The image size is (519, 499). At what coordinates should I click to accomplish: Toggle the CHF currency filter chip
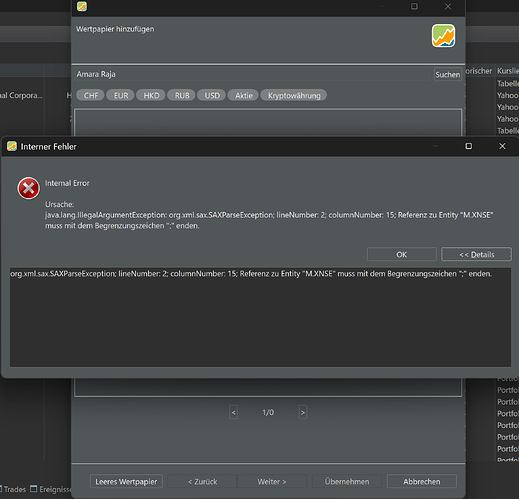point(91,96)
